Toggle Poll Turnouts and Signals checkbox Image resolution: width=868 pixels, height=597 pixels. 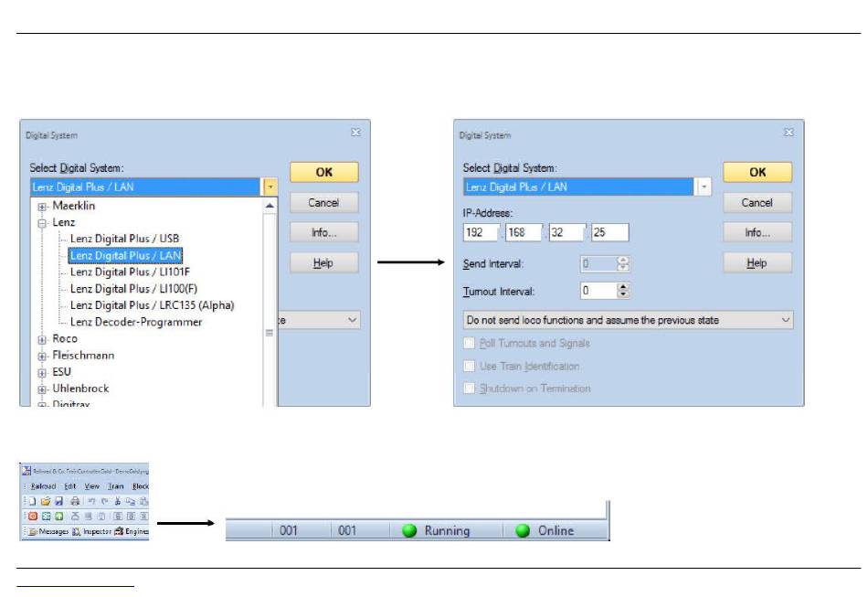[469, 344]
